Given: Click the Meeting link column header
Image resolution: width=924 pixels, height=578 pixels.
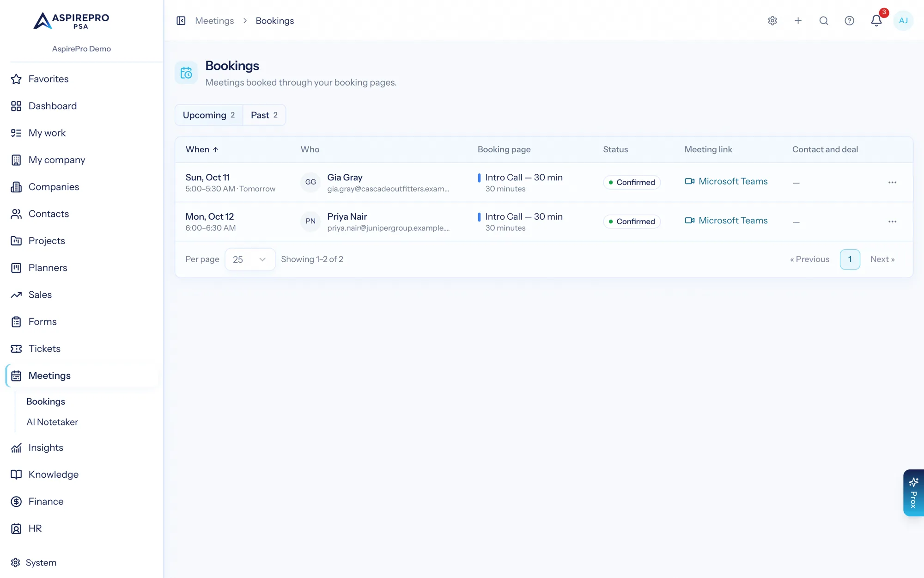Looking at the screenshot, I should click(708, 149).
